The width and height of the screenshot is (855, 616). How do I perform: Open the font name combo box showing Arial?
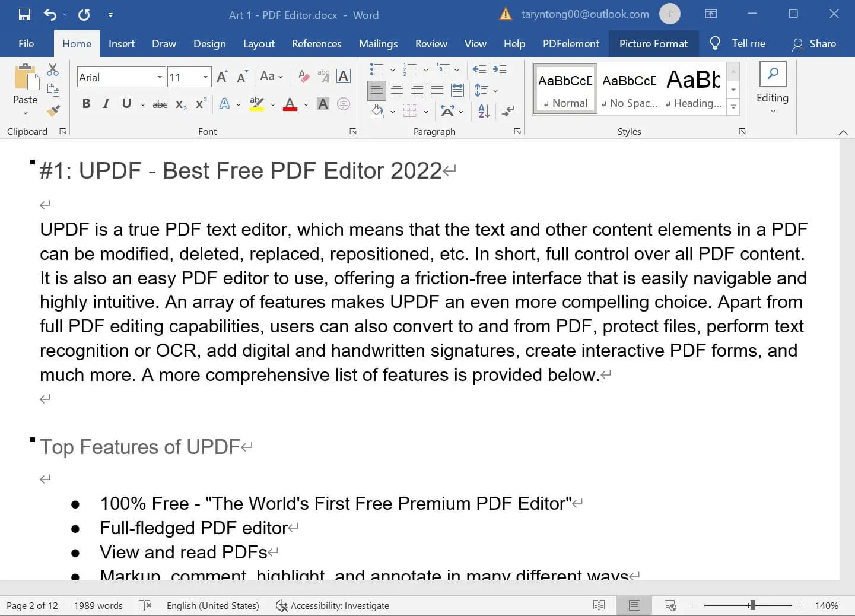pos(120,77)
